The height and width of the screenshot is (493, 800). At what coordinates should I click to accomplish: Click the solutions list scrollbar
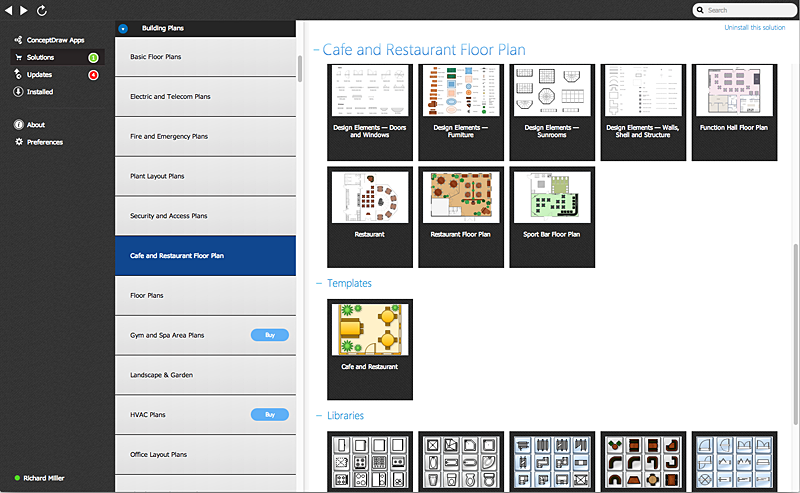(x=300, y=69)
